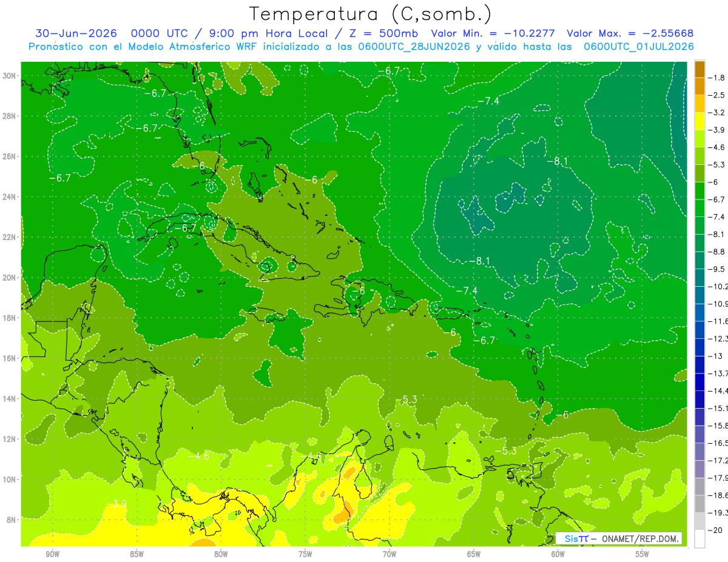The width and height of the screenshot is (728, 562).
Task: Click the -9.5 colorbar label
Action: pyautogui.click(x=717, y=269)
